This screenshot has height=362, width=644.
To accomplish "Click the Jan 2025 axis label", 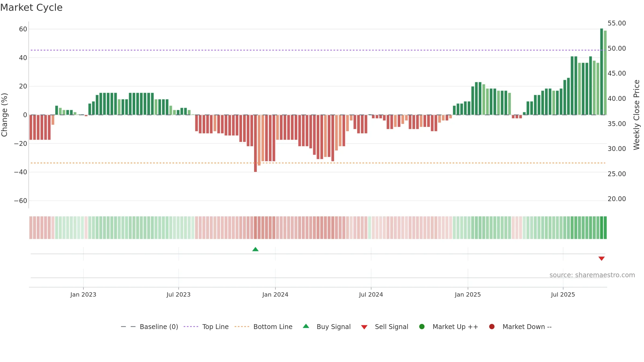I will click(468, 294).
